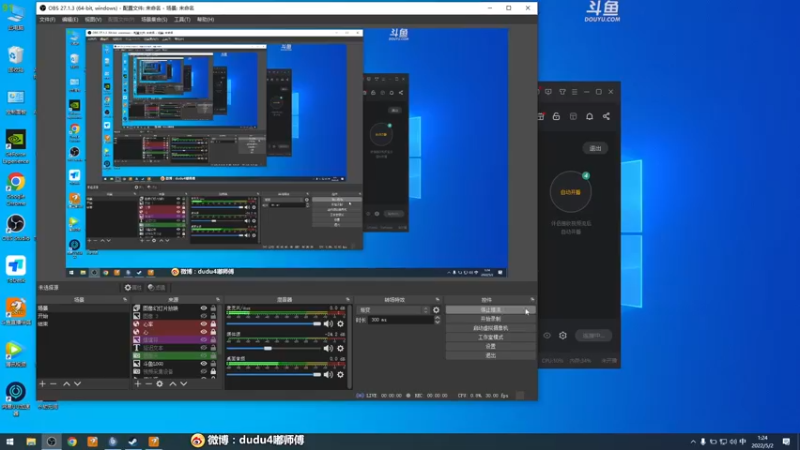Move source up with the up arrow
The height and width of the screenshot is (450, 800).
click(172, 384)
